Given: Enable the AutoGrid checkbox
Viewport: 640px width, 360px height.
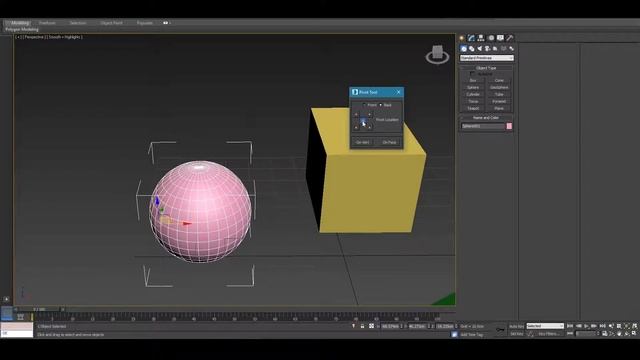Looking at the screenshot, I should tap(472, 74).
